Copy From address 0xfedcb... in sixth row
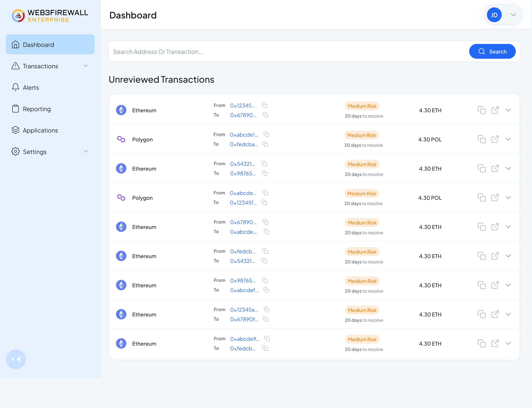The image size is (532, 408). coord(265,251)
